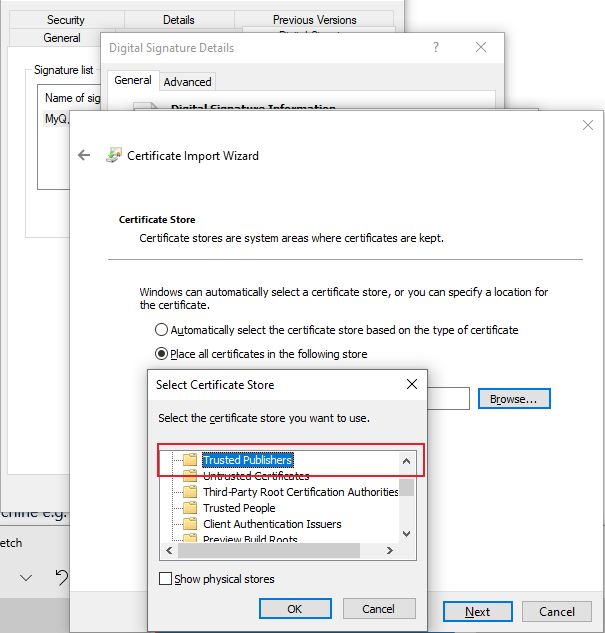Click scroll down arrow in certificate store list
This screenshot has width=605, height=633.
tap(406, 534)
